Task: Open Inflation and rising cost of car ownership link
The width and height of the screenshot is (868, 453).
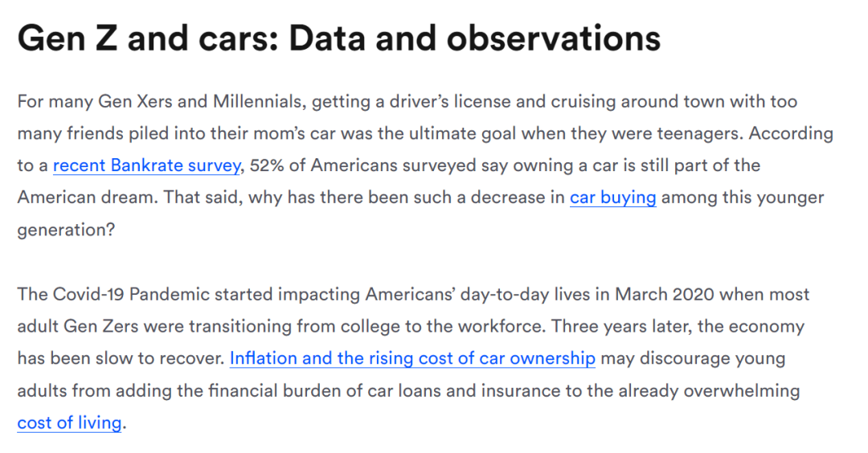Action: coord(412,358)
